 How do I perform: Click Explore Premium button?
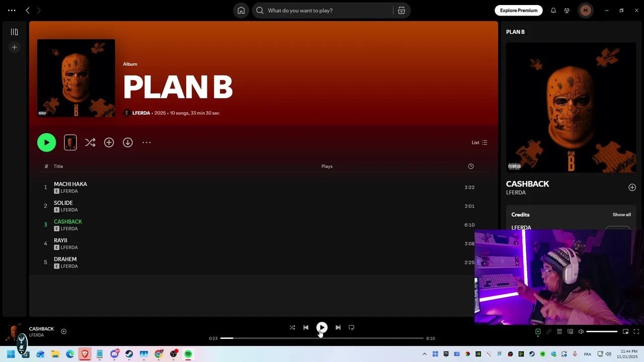click(x=518, y=11)
